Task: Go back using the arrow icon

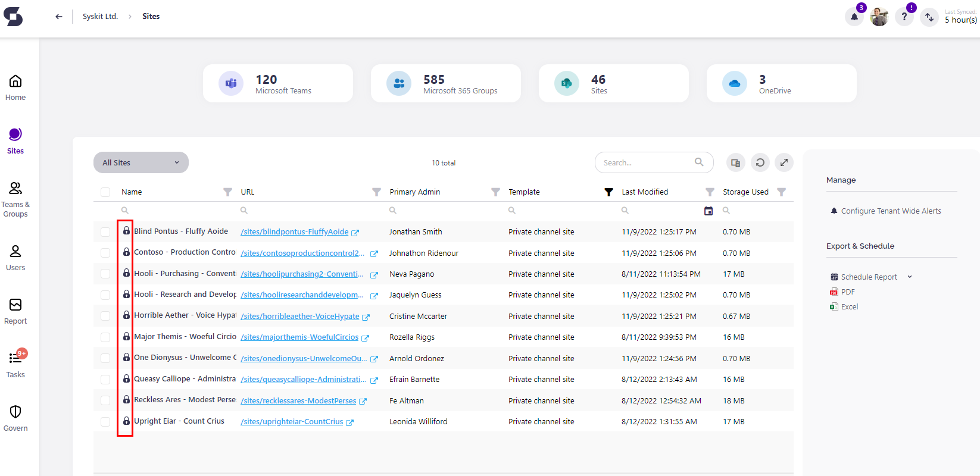Action: [x=59, y=17]
